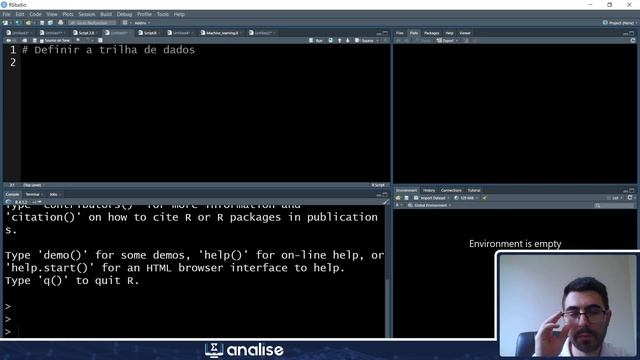Open the Profile menu

[144, 14]
